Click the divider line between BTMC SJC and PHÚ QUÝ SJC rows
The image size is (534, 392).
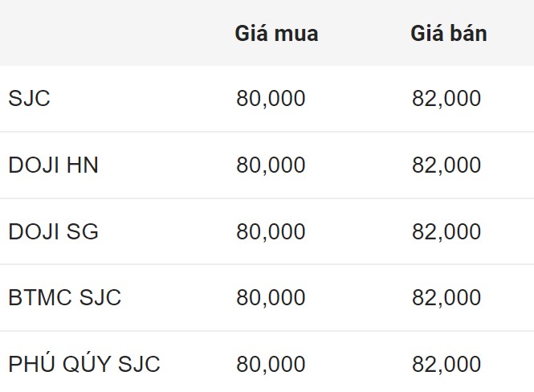tap(267, 331)
